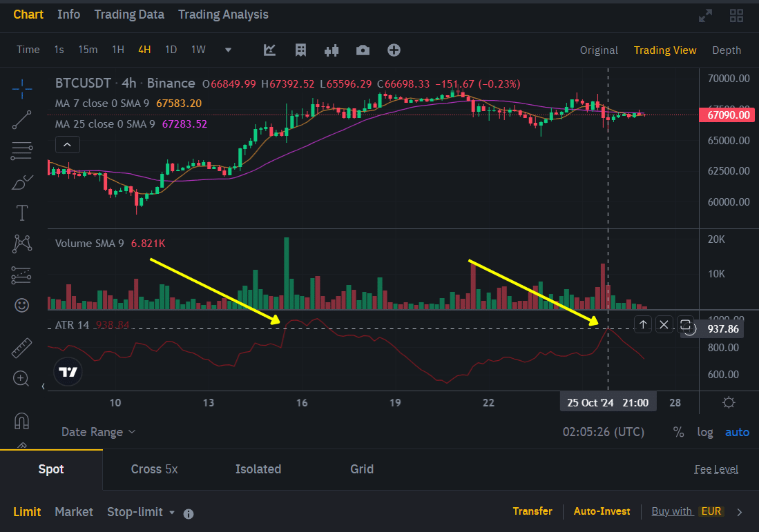The width and height of the screenshot is (759, 532).
Task: Select the emoji stickers tool
Action: (x=21, y=305)
